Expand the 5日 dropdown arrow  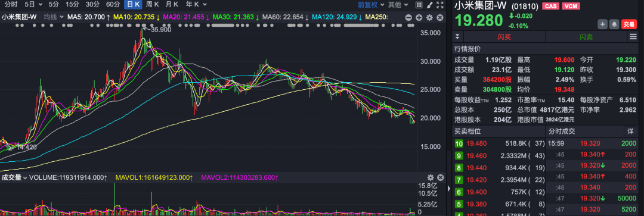[41, 5]
